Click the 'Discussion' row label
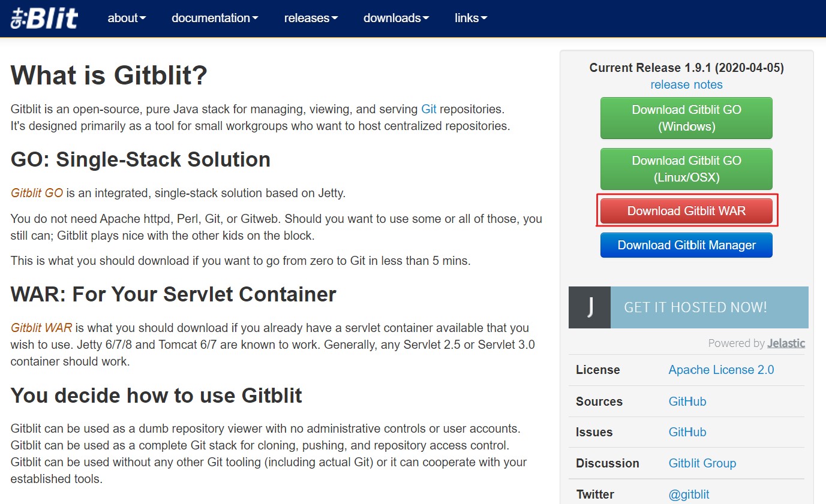Screen dimensions: 826x504 (607, 463)
